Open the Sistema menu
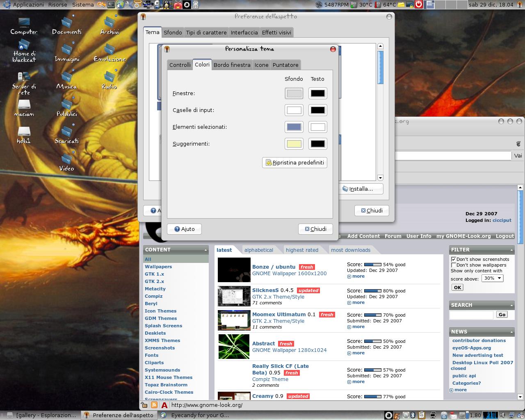Image resolution: width=525 pixels, height=420 pixels. click(83, 5)
